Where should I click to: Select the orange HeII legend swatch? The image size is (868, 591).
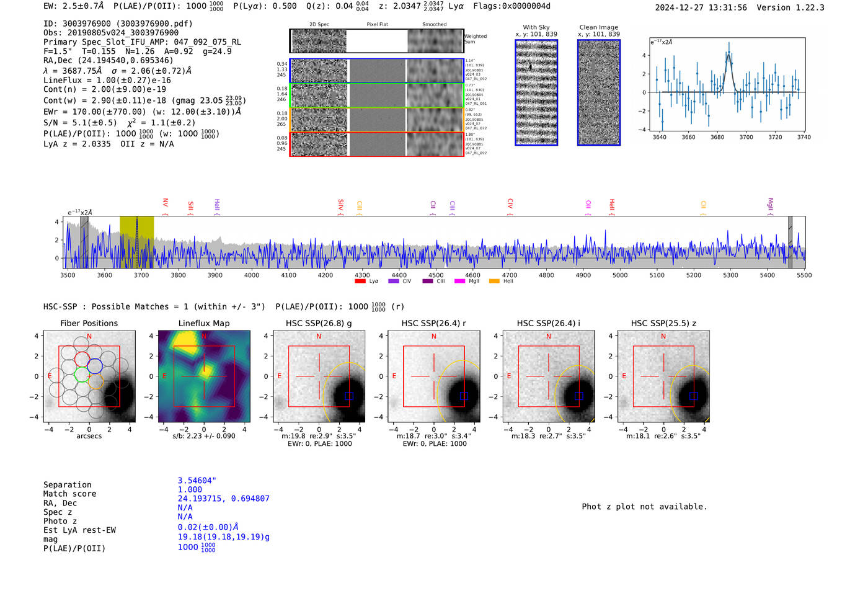pyautogui.click(x=494, y=281)
